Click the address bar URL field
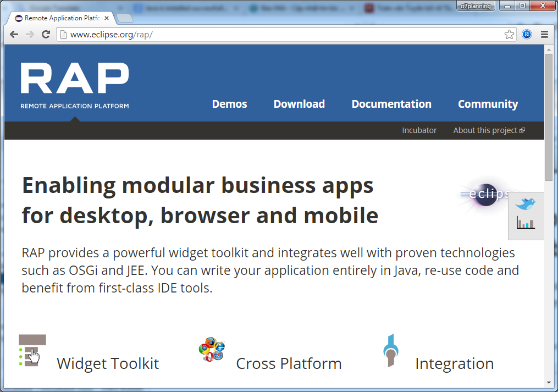Screen dimensions: 558x392 tap(285, 35)
